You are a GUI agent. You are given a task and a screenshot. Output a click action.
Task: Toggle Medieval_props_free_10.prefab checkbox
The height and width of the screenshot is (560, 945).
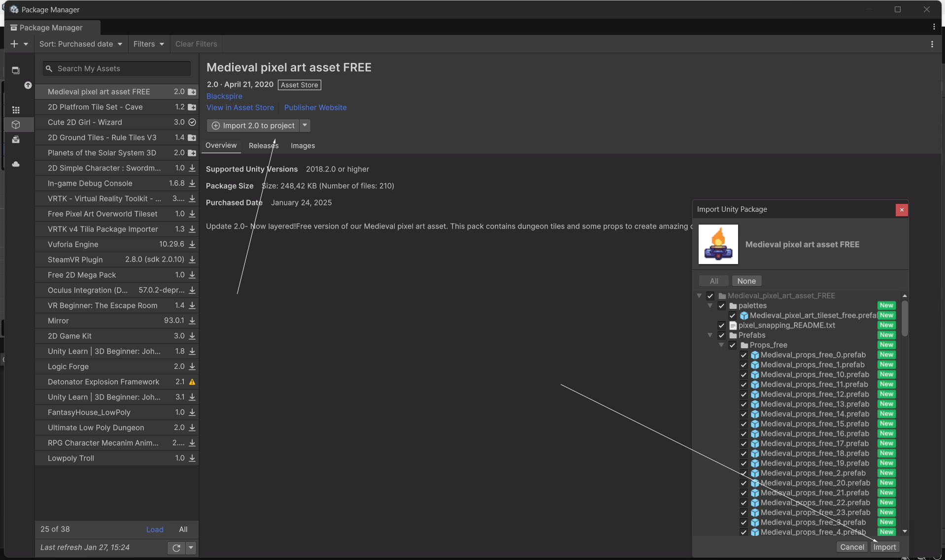[x=744, y=375]
